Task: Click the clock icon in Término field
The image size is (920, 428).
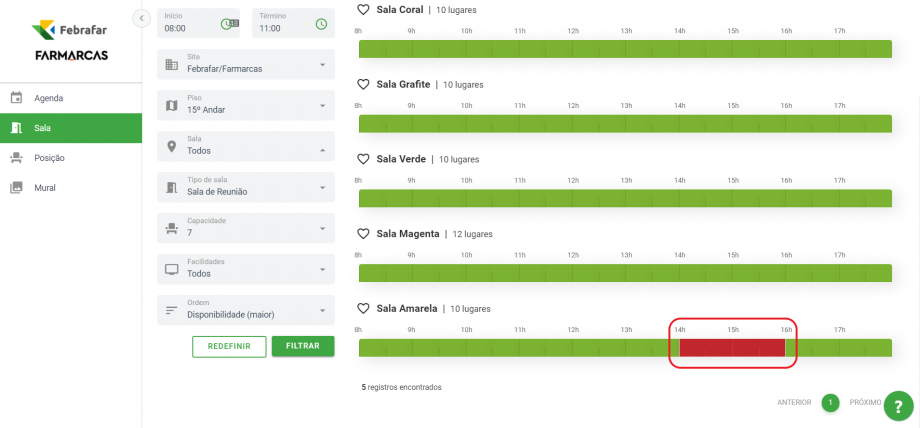Action: [321, 23]
